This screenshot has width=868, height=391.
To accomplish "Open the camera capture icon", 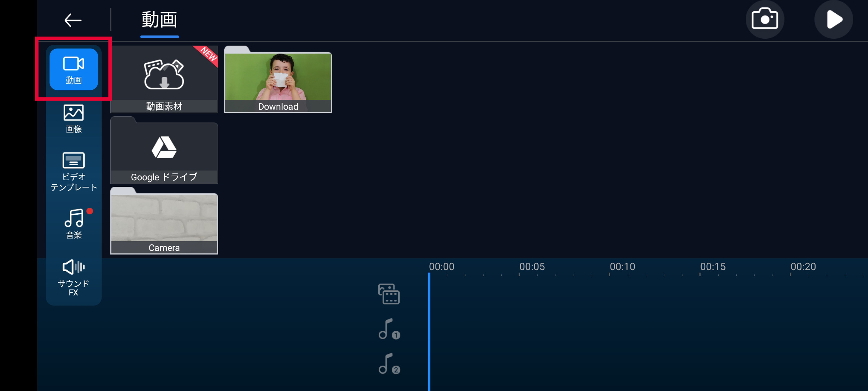I will [x=765, y=19].
